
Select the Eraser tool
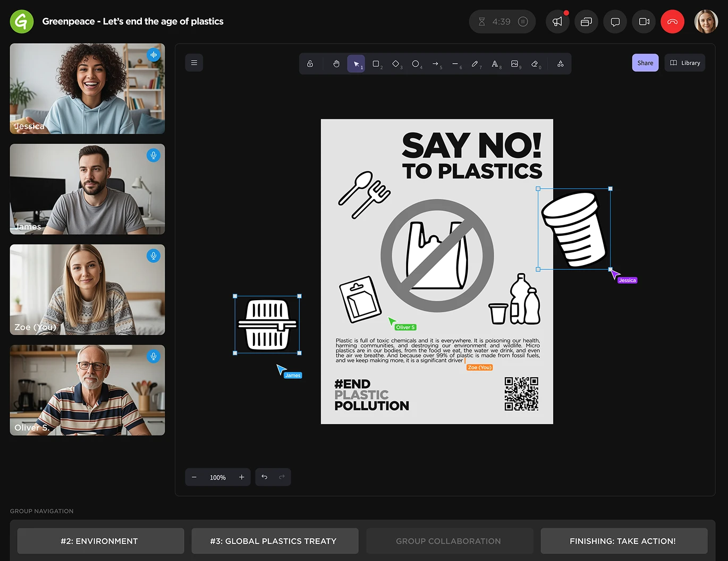click(x=535, y=64)
